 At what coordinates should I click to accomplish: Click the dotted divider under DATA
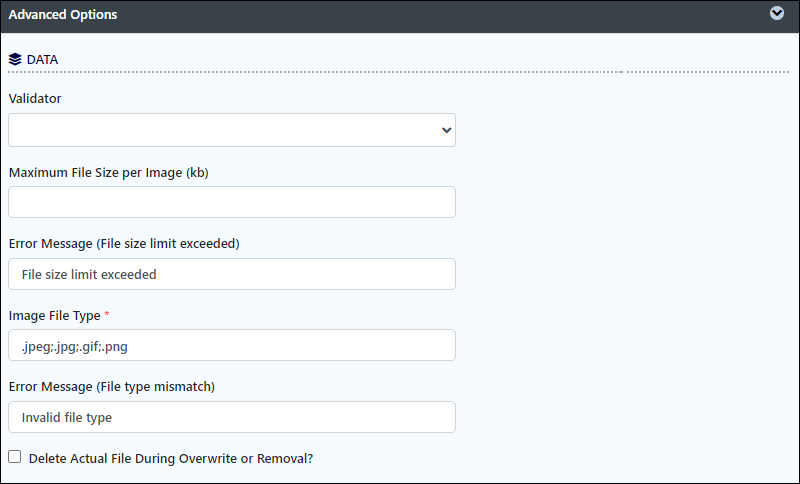[x=399, y=72]
